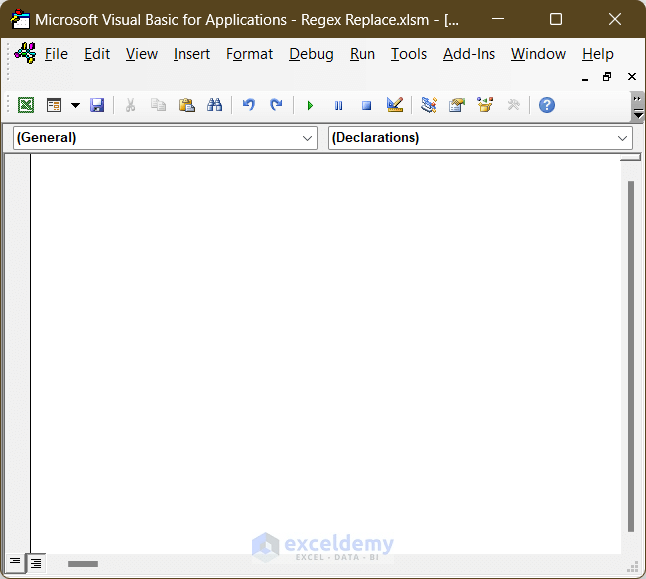
Task: Click the horizontal scrollbar thumb
Action: pos(83,564)
